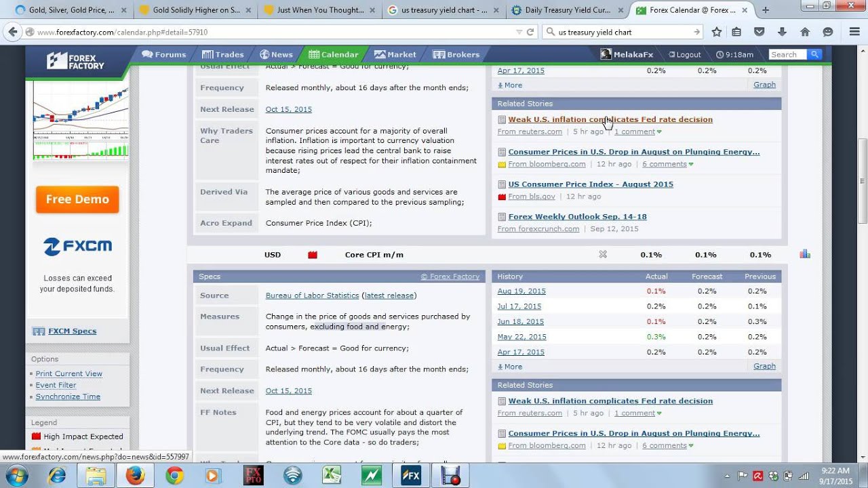Screen dimensions: 868x488
Task: Click the Firefox Hello smiley icon
Action: pyautogui.click(x=828, y=32)
